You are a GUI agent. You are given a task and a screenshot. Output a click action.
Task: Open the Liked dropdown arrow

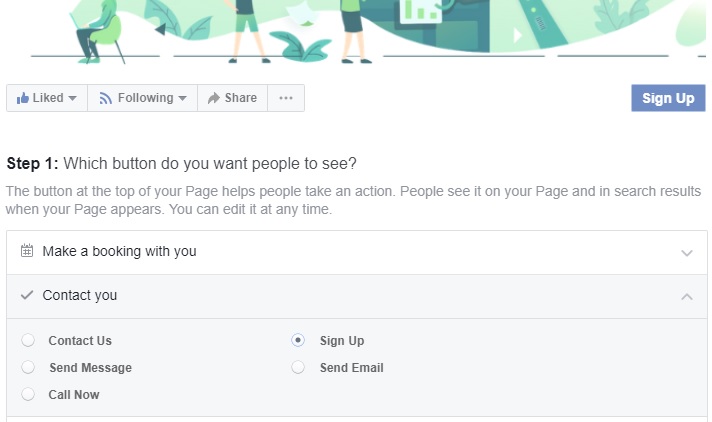73,99
